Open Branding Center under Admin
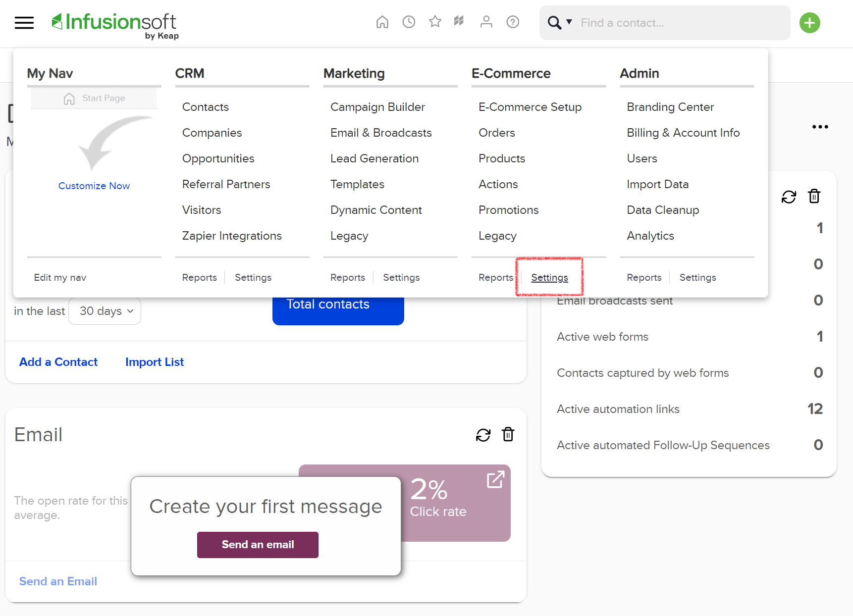Viewport: 853px width, 616px height. point(670,107)
